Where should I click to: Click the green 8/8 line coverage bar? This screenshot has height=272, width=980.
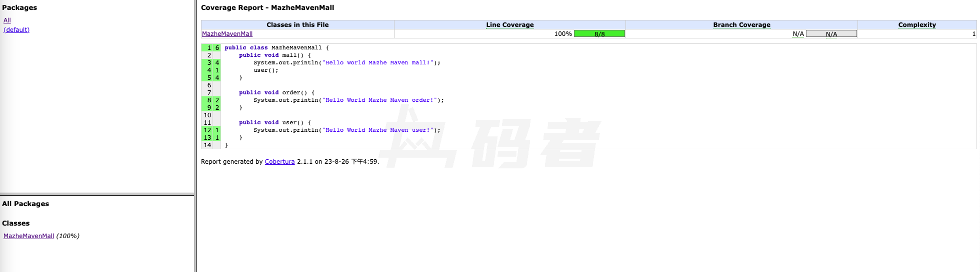pos(599,34)
